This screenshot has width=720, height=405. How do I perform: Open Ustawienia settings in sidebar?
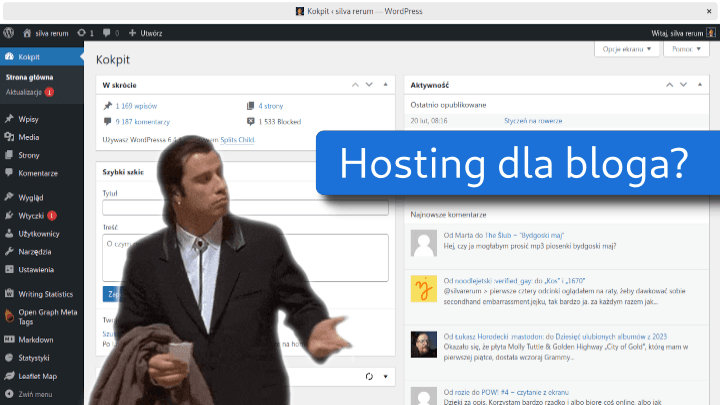tap(36, 269)
